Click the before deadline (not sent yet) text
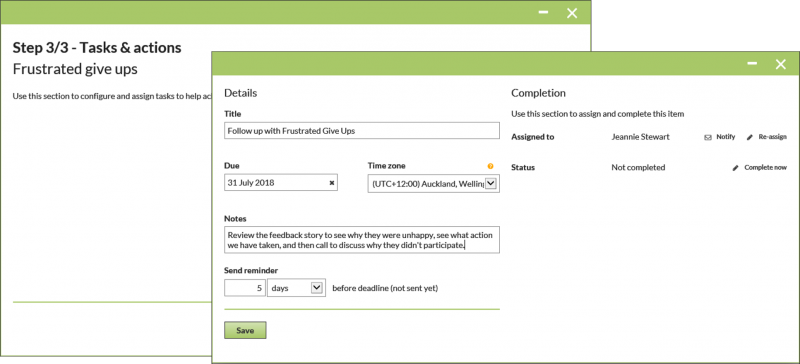 [x=385, y=288]
